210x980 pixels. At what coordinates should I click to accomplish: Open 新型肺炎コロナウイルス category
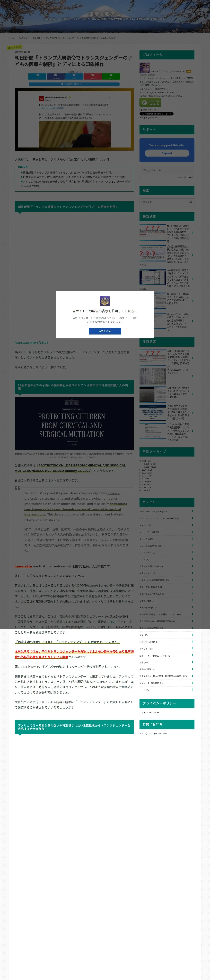pos(153,594)
